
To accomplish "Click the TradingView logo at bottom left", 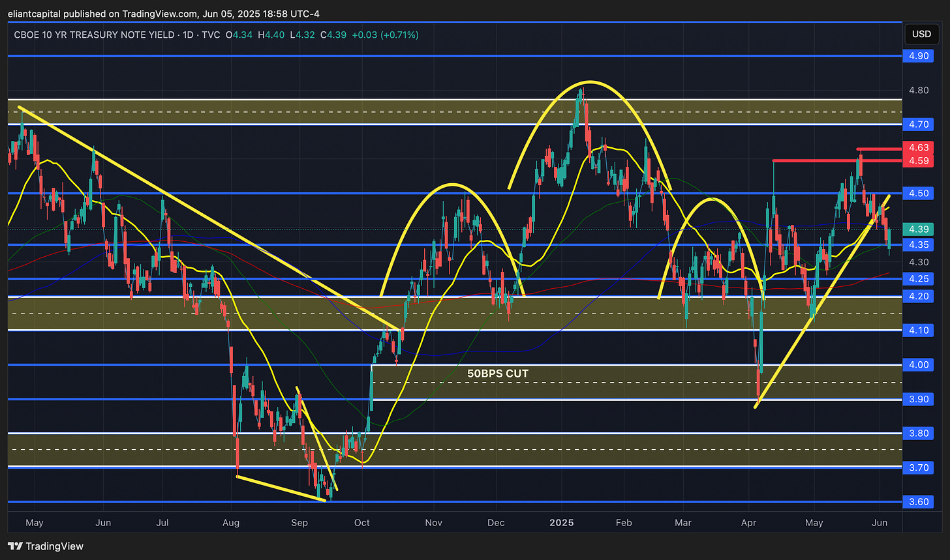I will (x=46, y=546).
